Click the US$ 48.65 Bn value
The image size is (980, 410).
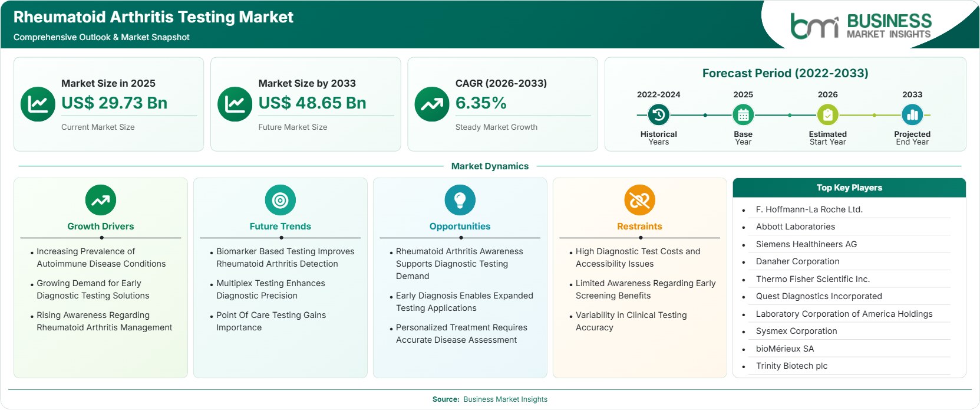point(312,103)
